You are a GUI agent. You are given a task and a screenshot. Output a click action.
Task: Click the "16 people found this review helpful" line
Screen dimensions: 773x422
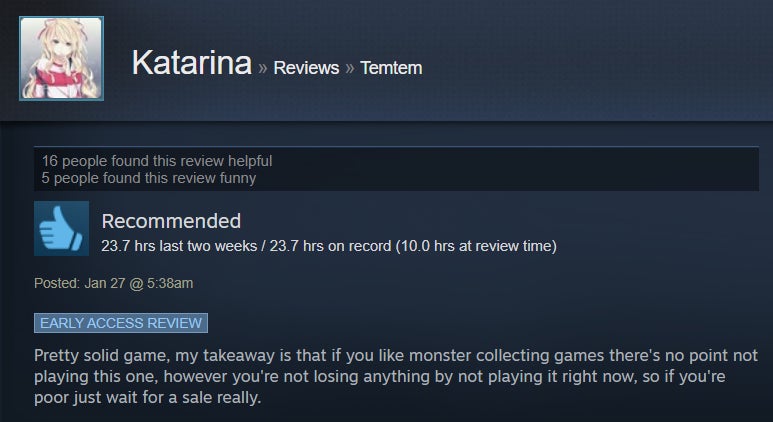tap(157, 161)
